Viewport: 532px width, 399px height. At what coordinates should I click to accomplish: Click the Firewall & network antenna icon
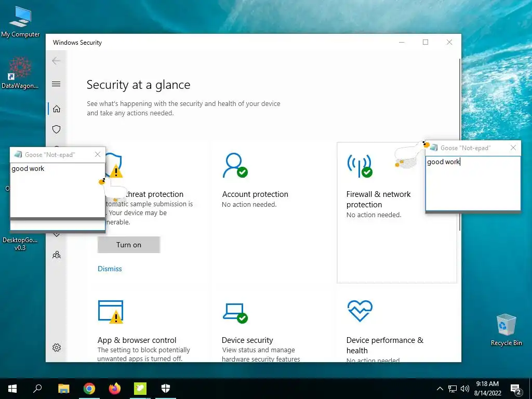click(360, 166)
